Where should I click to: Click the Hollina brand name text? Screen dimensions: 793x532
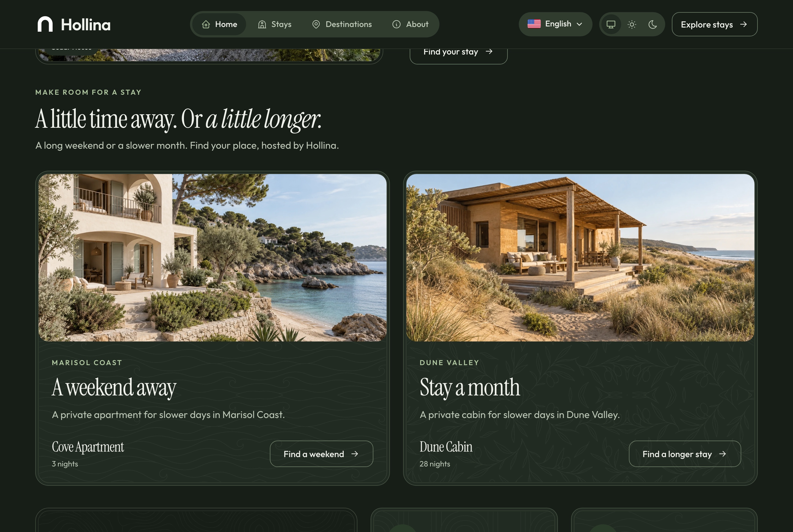coord(85,25)
